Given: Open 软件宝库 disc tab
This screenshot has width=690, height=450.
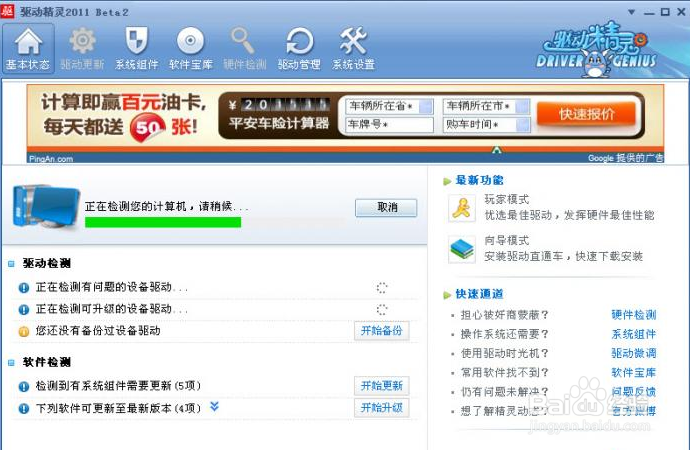Looking at the screenshot, I should pyautogui.click(x=191, y=49).
